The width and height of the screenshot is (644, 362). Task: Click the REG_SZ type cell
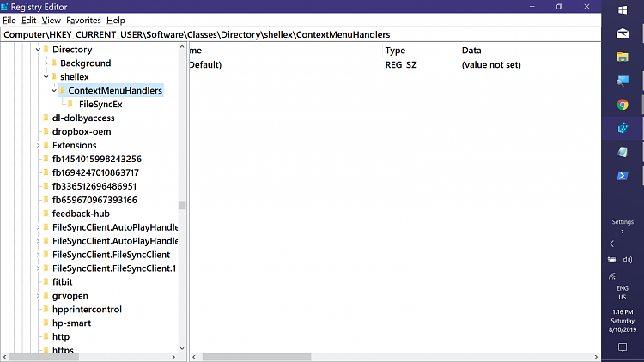pos(401,65)
